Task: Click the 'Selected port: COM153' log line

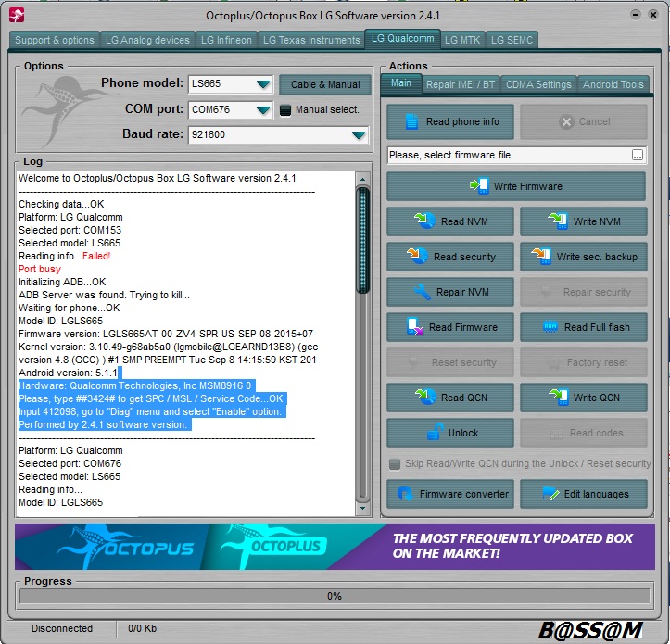Action: click(x=70, y=230)
